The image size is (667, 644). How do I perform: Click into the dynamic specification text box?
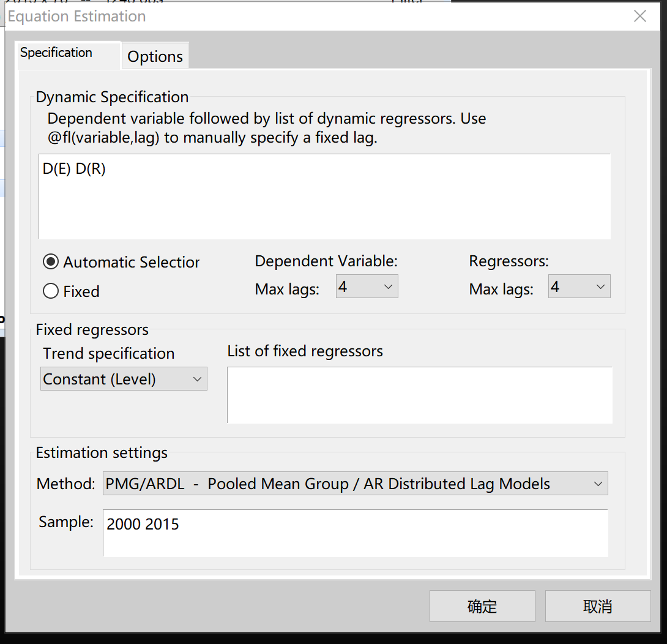(x=324, y=196)
